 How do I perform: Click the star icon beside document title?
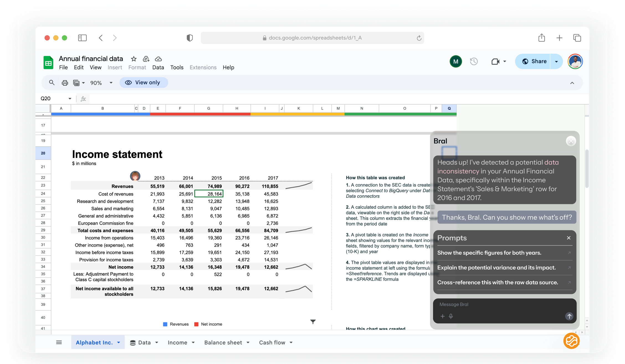[134, 59]
